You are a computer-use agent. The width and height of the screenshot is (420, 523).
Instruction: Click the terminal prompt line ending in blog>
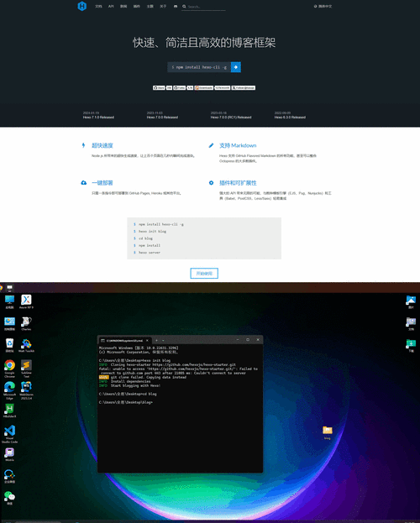click(x=125, y=402)
